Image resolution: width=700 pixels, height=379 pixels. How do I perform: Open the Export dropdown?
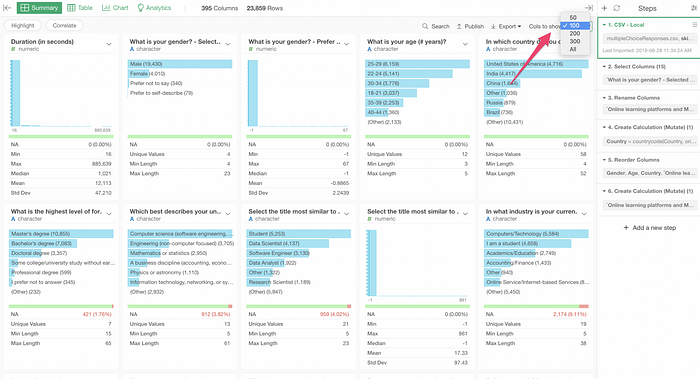pyautogui.click(x=506, y=26)
